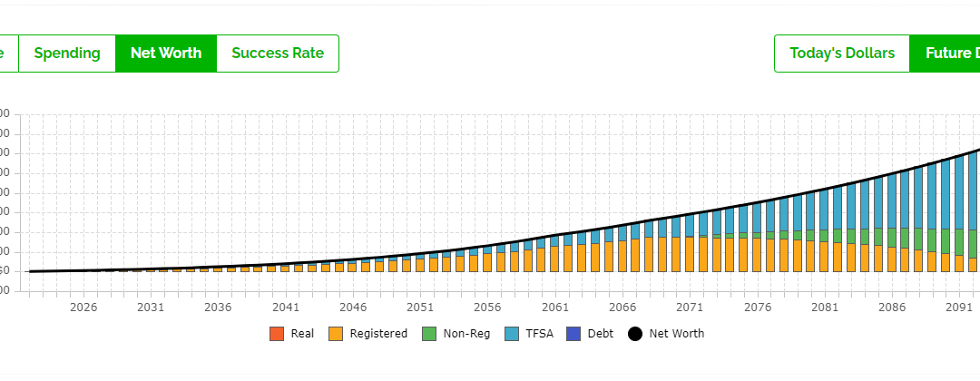Click the chart bar for year 2091

point(959,213)
